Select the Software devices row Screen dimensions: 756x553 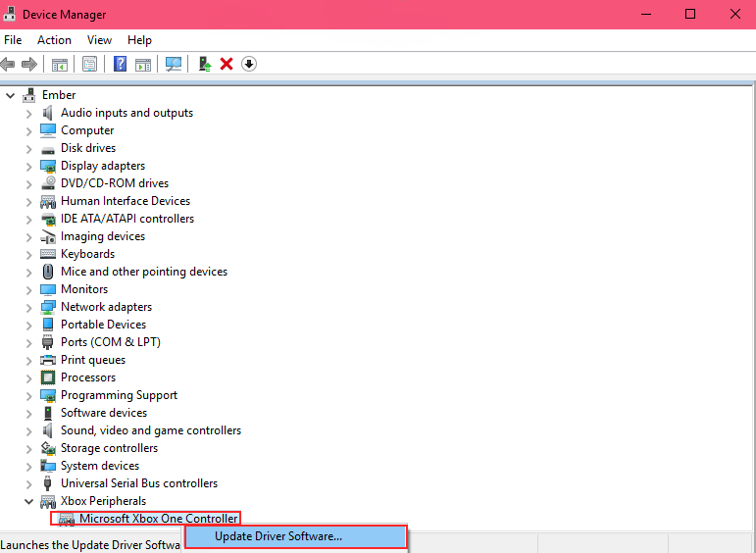coord(104,413)
